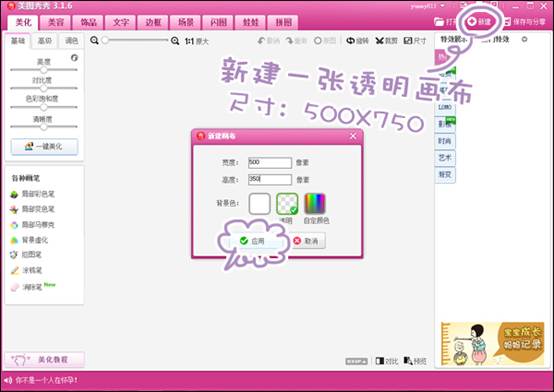Select the white background color option
The width and height of the screenshot is (554, 392).
point(259,204)
